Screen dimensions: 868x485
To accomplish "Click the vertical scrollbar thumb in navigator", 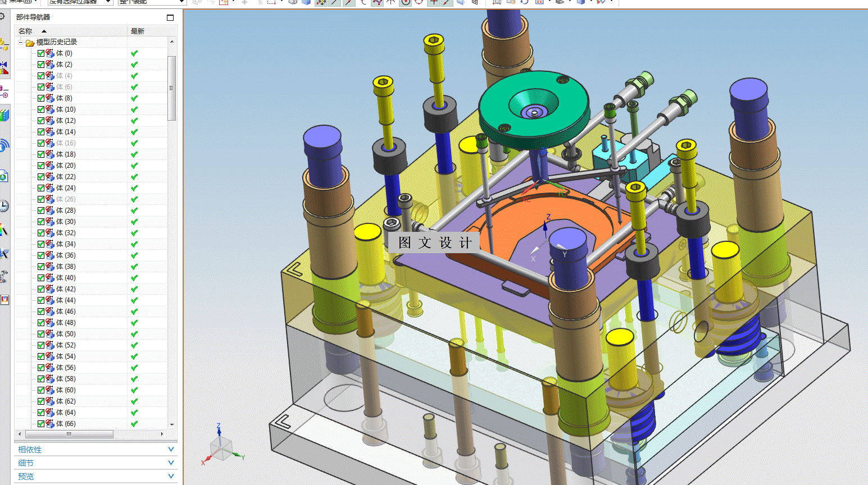I will [172, 88].
